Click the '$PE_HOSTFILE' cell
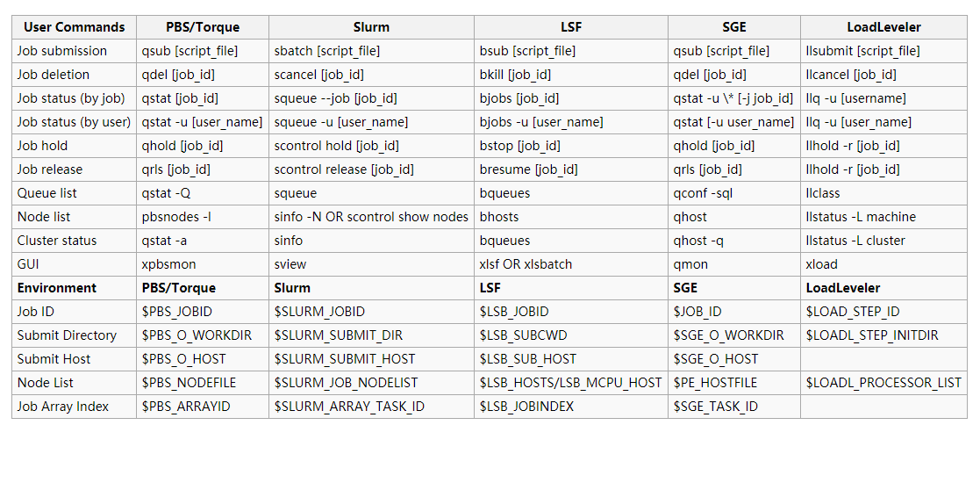 (x=715, y=383)
